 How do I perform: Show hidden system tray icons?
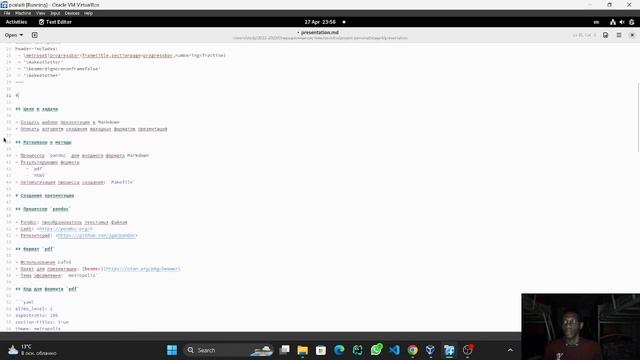(510, 350)
